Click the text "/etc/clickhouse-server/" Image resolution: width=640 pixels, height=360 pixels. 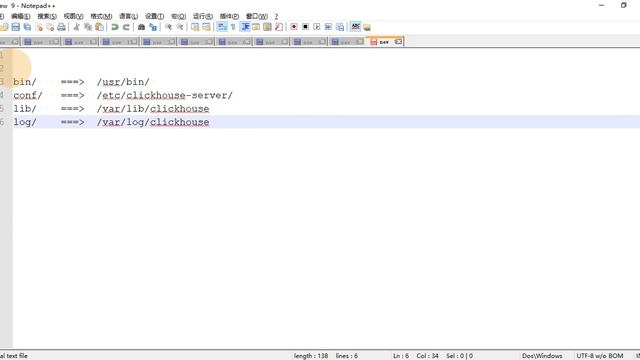click(x=165, y=95)
